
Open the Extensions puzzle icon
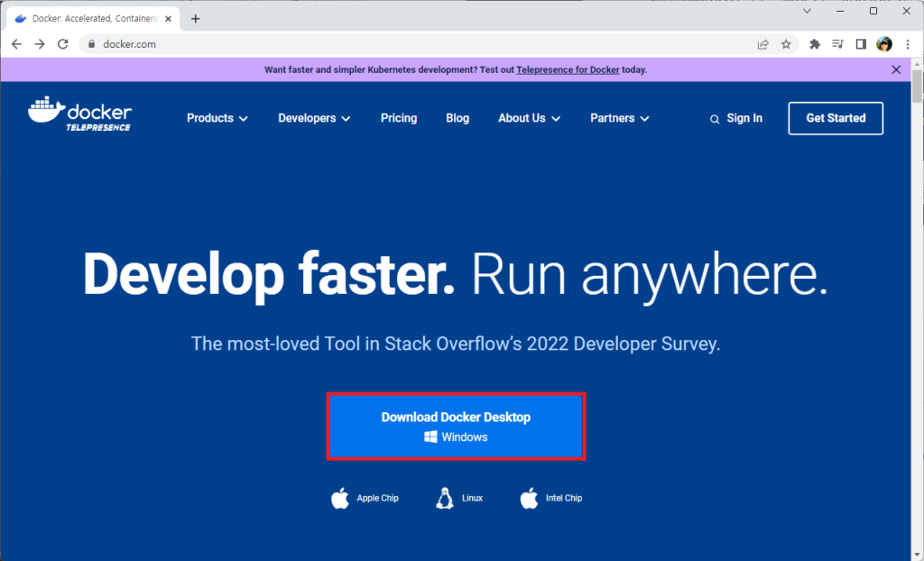(x=815, y=44)
